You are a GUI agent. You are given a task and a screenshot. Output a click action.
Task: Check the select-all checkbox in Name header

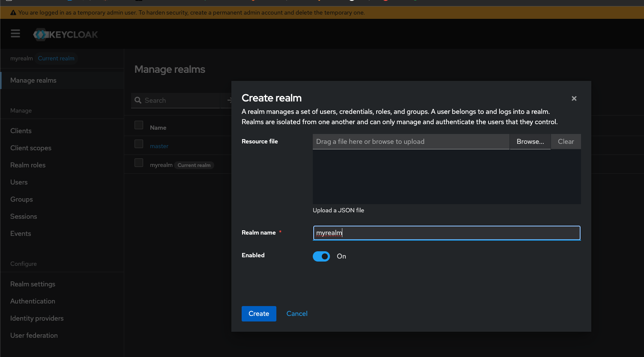point(139,125)
